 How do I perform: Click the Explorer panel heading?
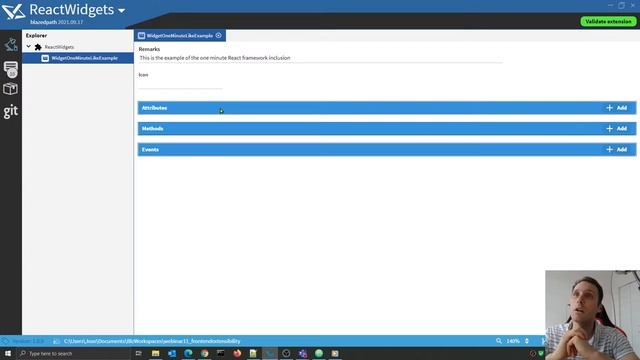click(x=36, y=36)
